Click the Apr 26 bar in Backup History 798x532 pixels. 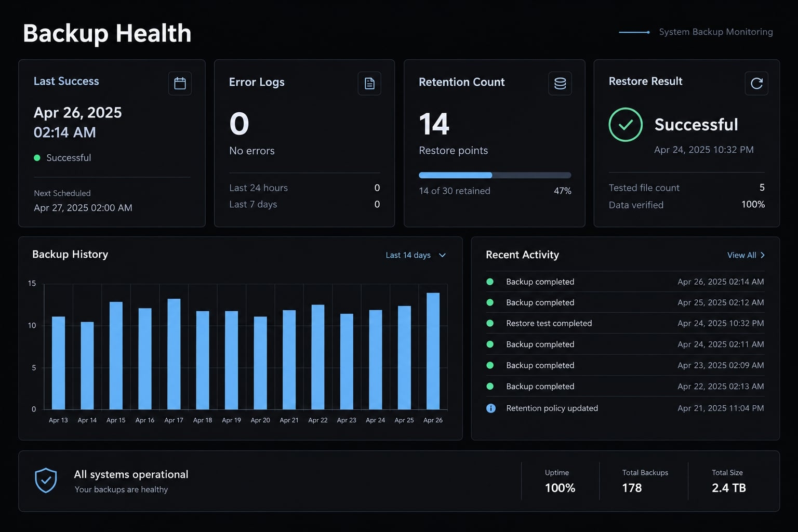(x=433, y=351)
